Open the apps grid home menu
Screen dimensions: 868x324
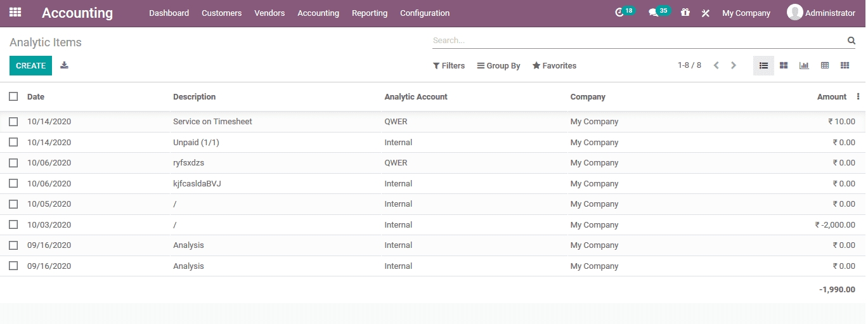coord(15,12)
